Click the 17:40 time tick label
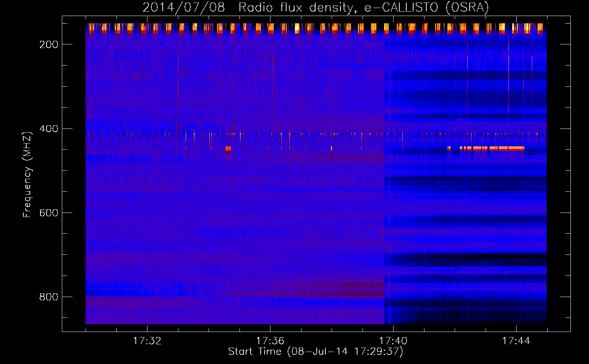 point(393,341)
